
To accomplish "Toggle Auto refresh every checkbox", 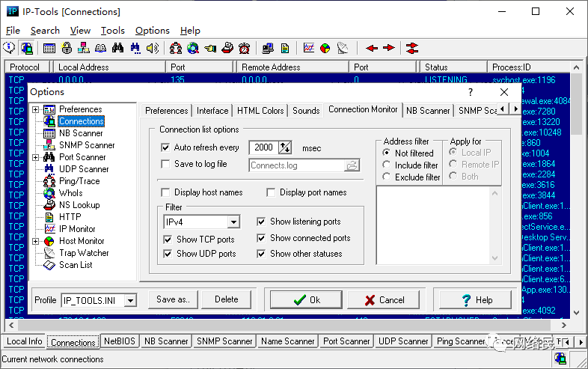I will click(165, 147).
